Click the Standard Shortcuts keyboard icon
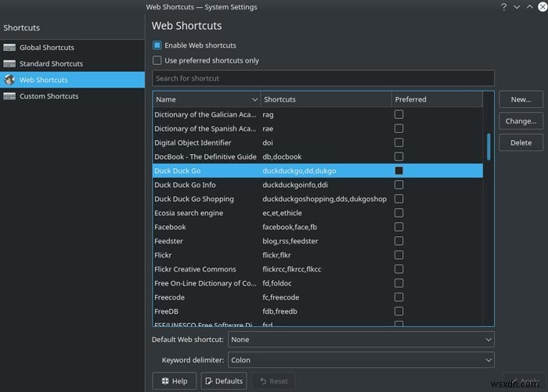The image size is (548, 392). tap(9, 63)
